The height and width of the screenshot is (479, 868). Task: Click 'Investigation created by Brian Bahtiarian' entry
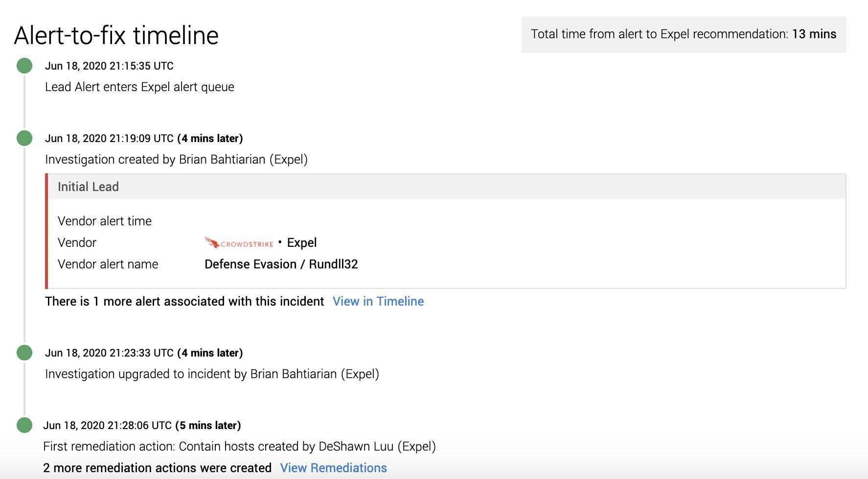coord(176,159)
